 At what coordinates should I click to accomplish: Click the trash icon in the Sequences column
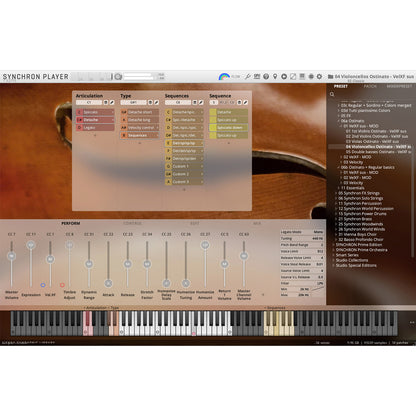tap(195, 102)
